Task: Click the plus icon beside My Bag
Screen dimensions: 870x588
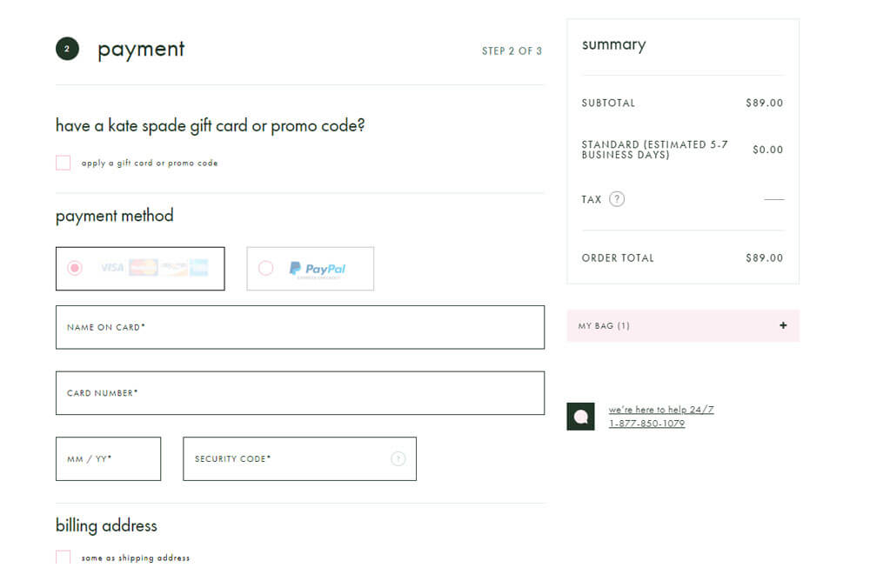Action: [783, 325]
